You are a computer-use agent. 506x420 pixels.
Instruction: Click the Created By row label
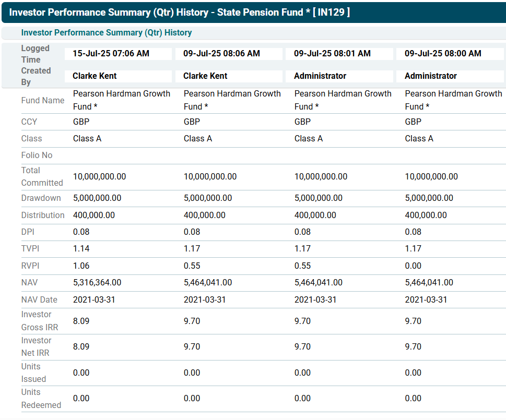[x=36, y=76]
